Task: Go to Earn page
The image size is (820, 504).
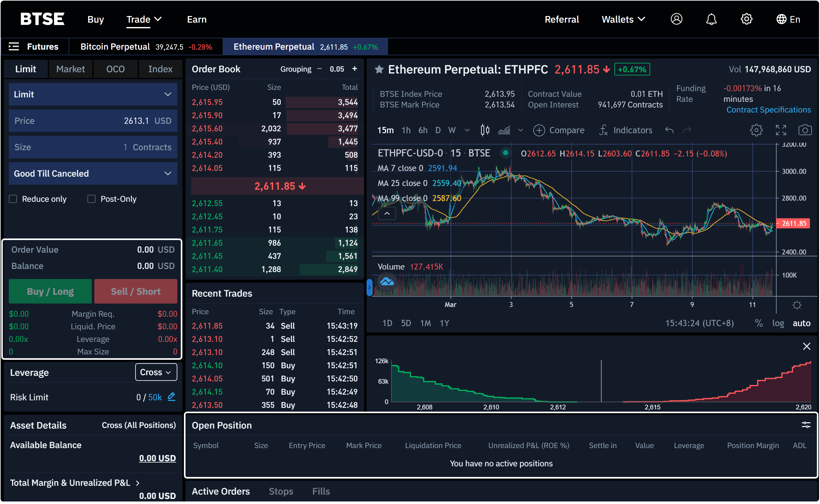Action: pos(197,19)
